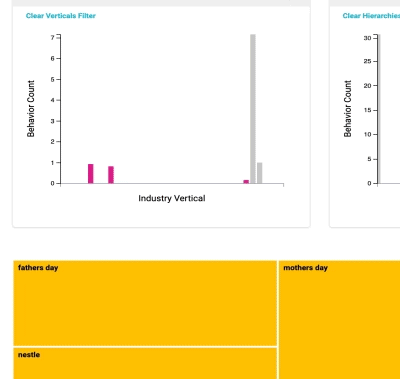Click the Clear Hierarchies link
The width and height of the screenshot is (400, 379).
[x=371, y=16]
